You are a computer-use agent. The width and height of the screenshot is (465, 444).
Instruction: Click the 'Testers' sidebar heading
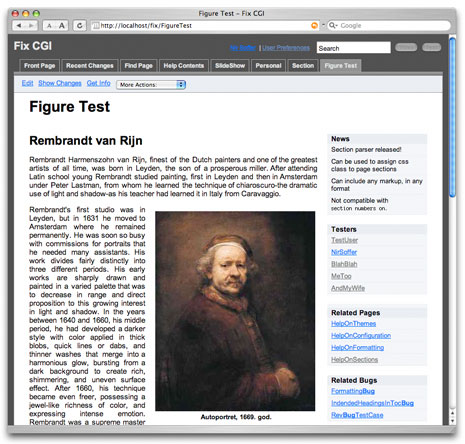pyautogui.click(x=344, y=229)
